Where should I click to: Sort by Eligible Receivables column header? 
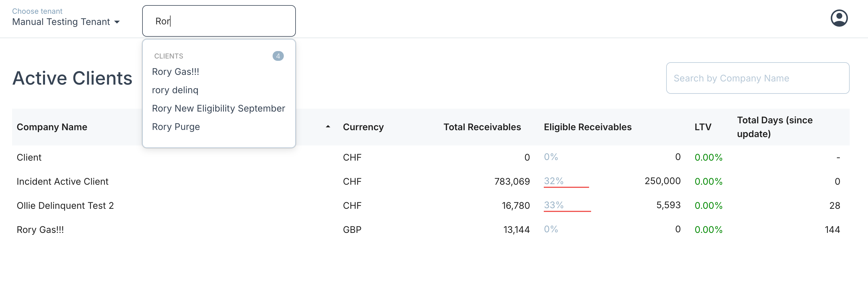(587, 127)
